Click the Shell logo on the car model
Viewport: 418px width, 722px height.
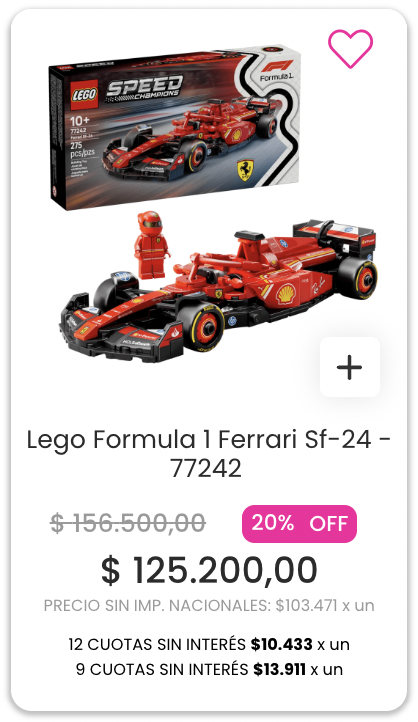285,293
